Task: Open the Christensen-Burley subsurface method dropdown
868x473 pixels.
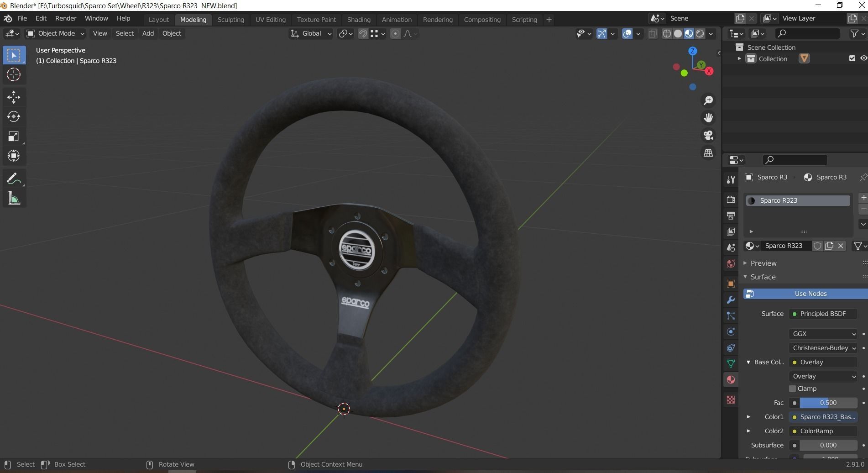Action: tap(823, 348)
